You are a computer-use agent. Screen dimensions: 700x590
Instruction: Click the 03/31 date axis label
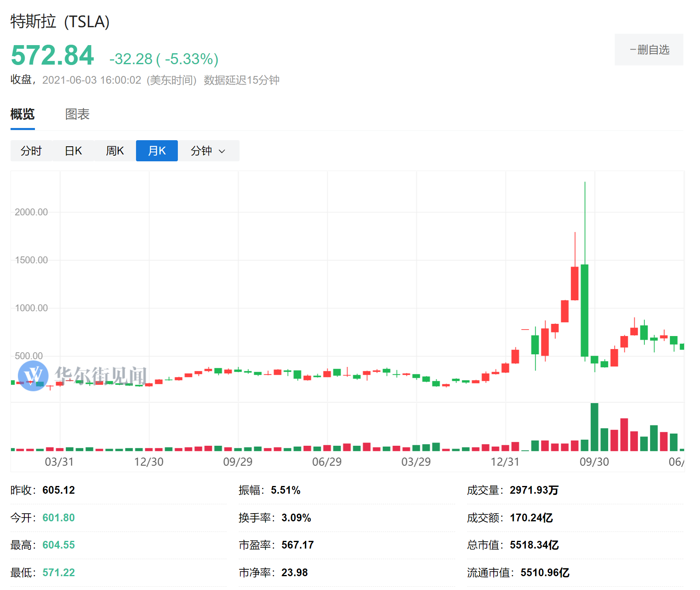coord(59,462)
